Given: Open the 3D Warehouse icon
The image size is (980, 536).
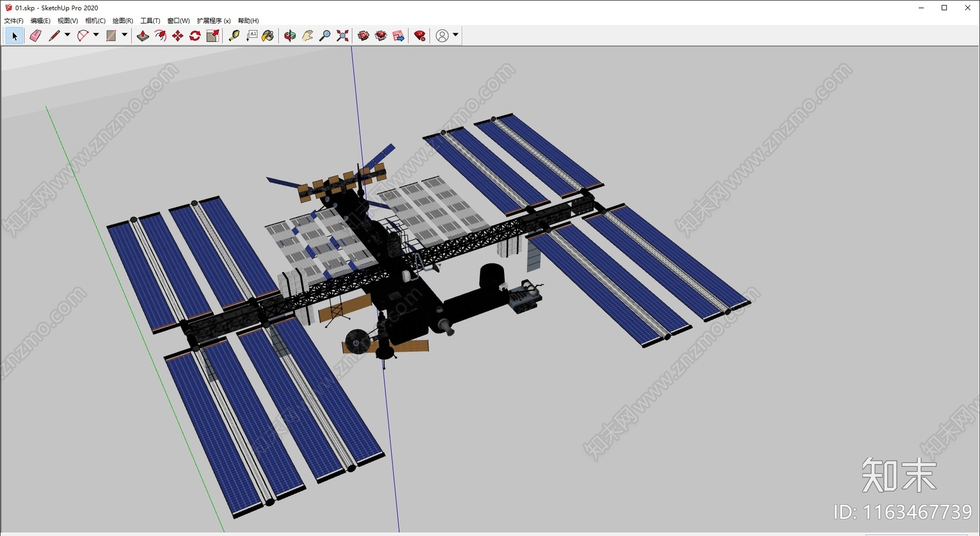Looking at the screenshot, I should pyautogui.click(x=363, y=36).
